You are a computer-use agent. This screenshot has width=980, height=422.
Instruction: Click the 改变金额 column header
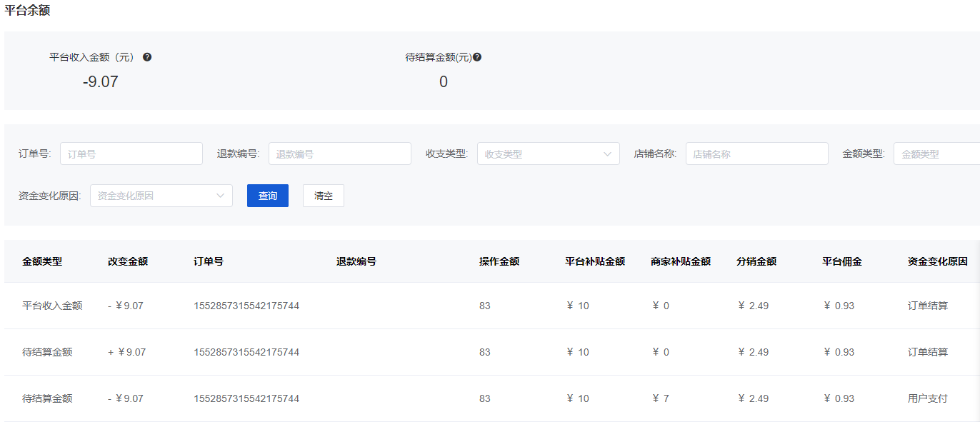click(128, 261)
